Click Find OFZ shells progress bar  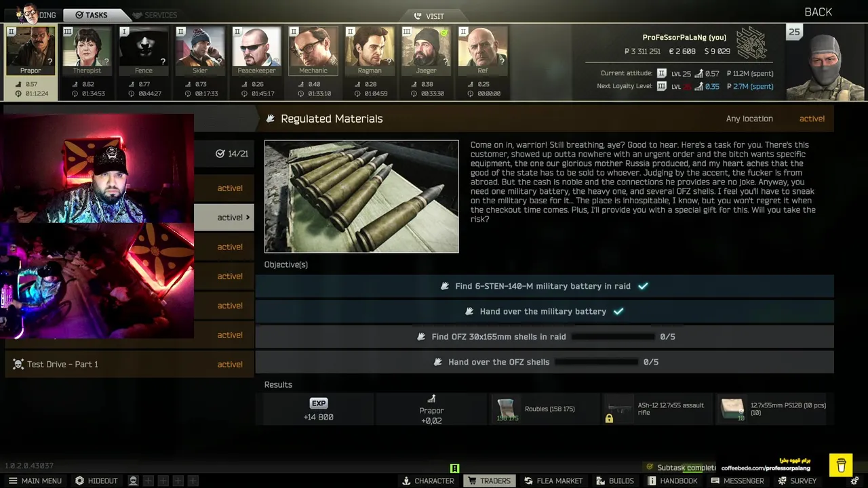pyautogui.click(x=613, y=337)
